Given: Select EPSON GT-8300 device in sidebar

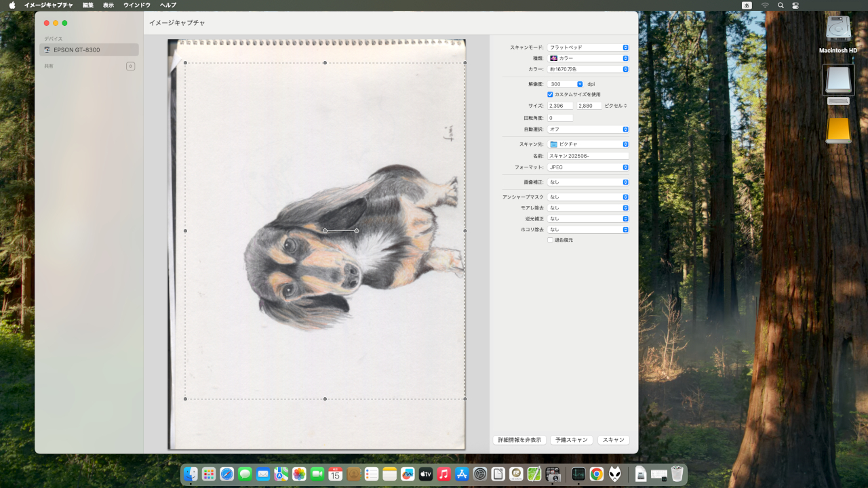Looking at the screenshot, I should (x=89, y=49).
